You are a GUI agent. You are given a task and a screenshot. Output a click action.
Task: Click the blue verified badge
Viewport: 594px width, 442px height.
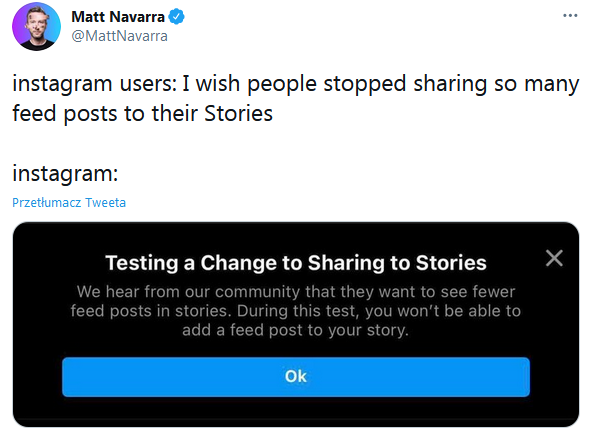tap(176, 17)
